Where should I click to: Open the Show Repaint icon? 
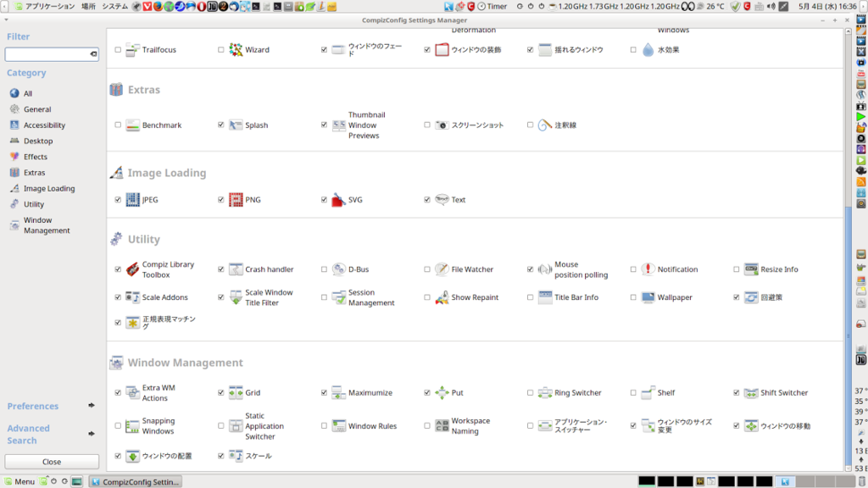pos(442,297)
